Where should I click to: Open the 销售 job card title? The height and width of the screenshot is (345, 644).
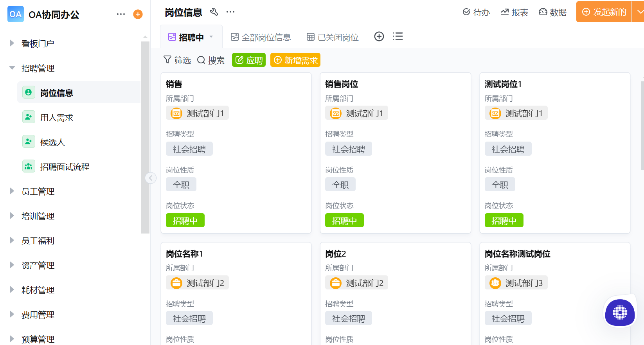coord(174,84)
